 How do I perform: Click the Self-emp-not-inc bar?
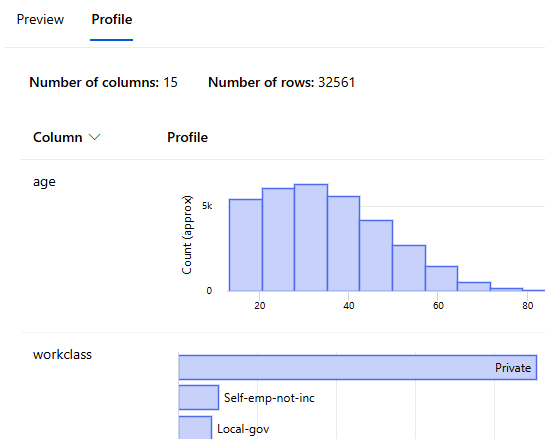click(x=198, y=398)
